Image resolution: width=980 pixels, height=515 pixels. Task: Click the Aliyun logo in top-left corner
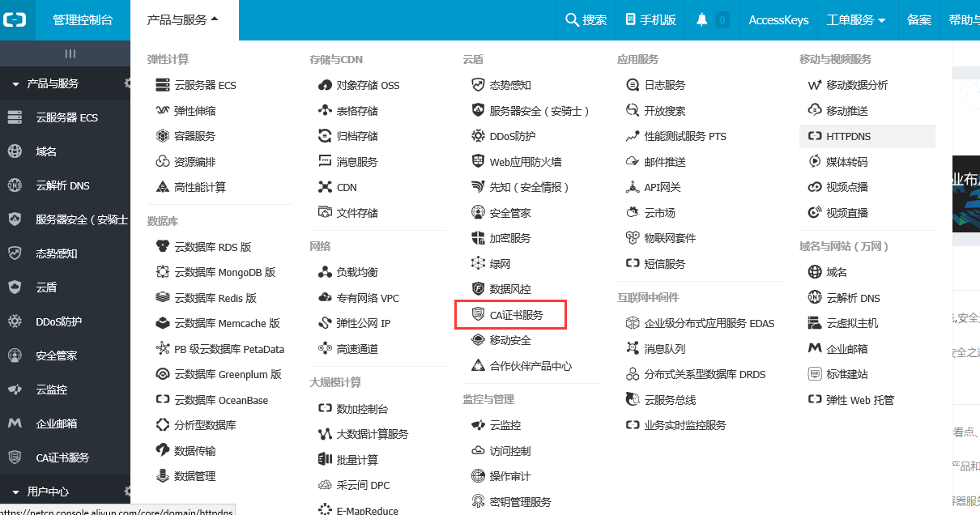[15, 19]
